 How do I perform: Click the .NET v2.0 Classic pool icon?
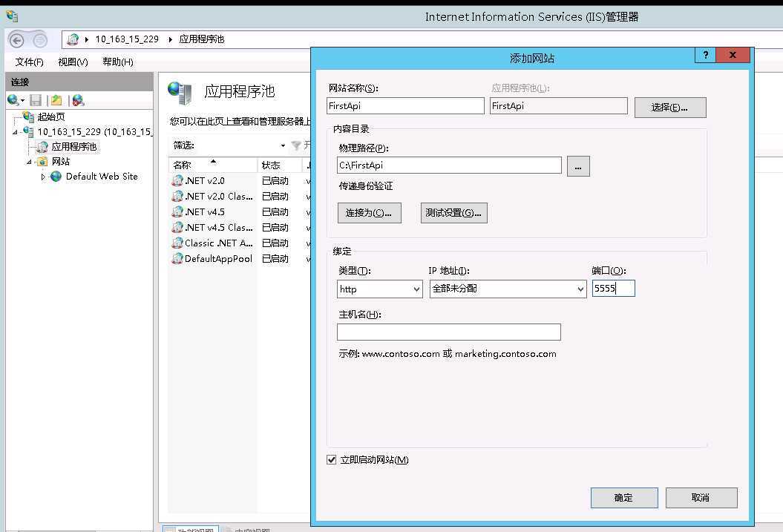177,196
